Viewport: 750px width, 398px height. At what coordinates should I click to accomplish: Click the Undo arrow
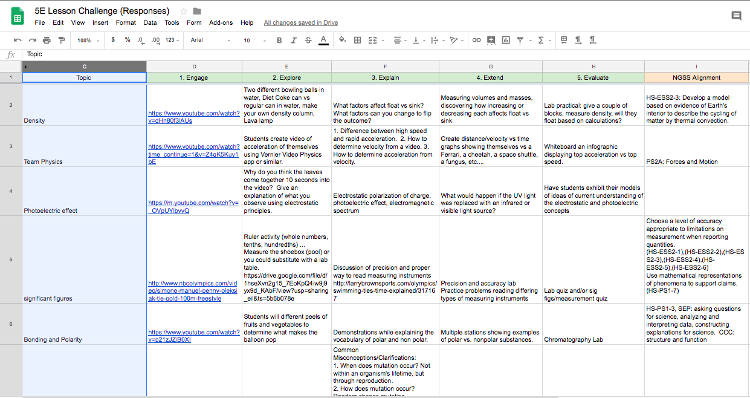[18, 41]
